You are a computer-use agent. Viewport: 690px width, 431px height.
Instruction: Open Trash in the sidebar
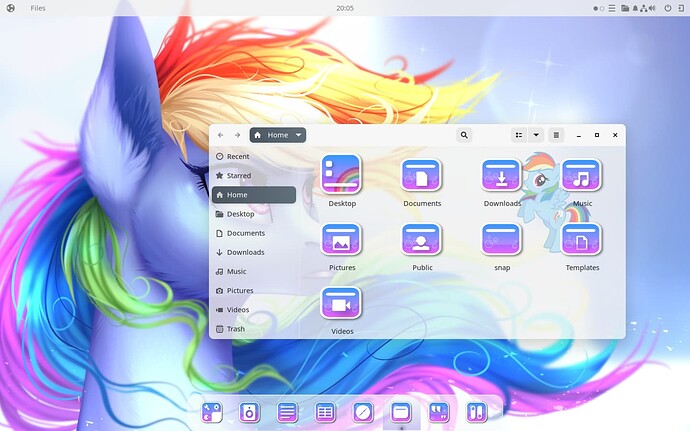click(x=254, y=329)
